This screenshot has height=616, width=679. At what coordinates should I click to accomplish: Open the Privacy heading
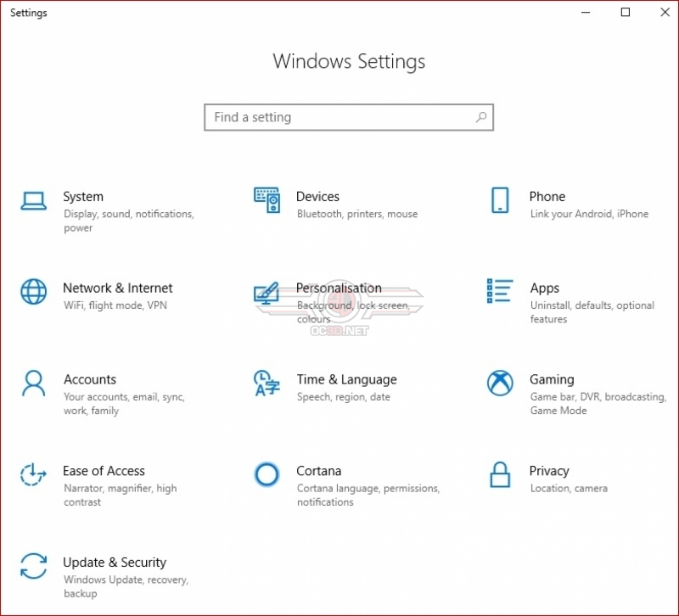[x=549, y=471]
